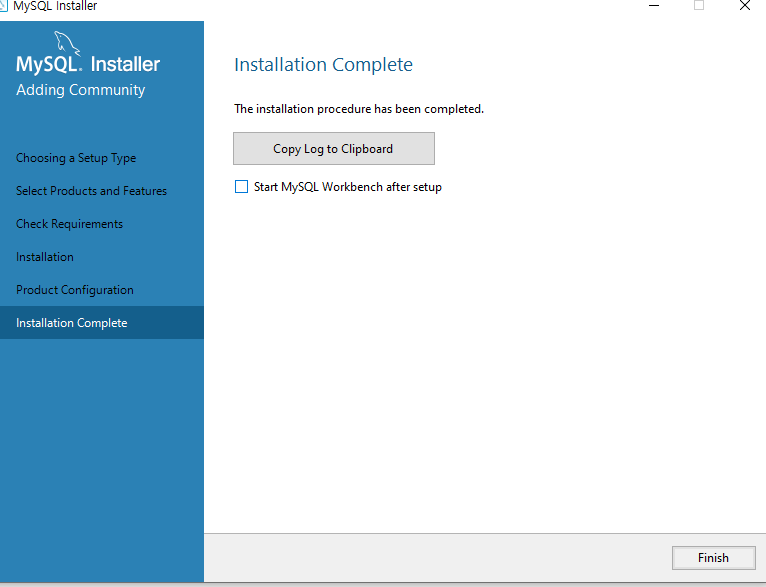
Task: Go to Select Products and Features step
Action: pyautogui.click(x=91, y=190)
